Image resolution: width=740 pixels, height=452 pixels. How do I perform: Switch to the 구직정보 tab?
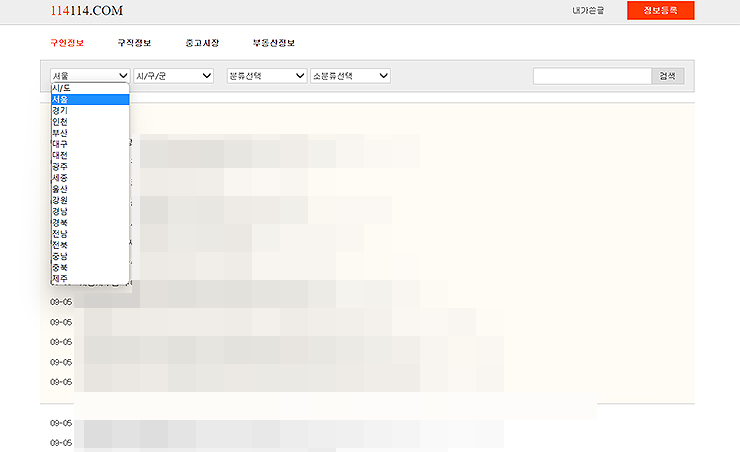134,43
